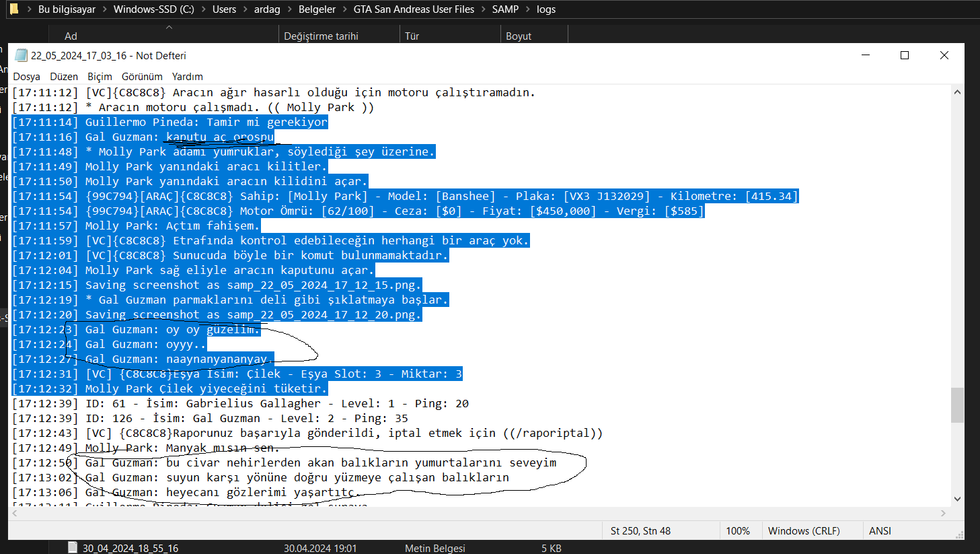Click line 'Sunucuda böyle bir komut bulunmamaktadır.'
The image size is (980, 554).
click(231, 255)
